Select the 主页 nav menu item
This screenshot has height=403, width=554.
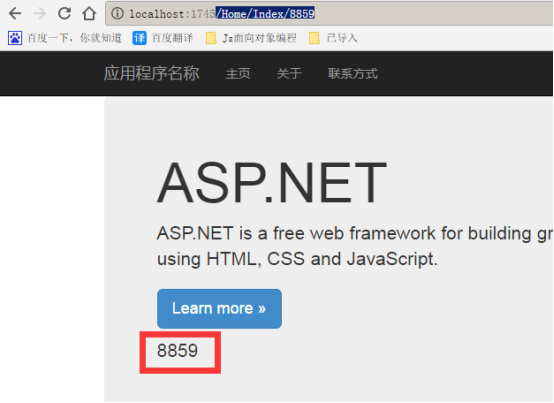coord(238,74)
